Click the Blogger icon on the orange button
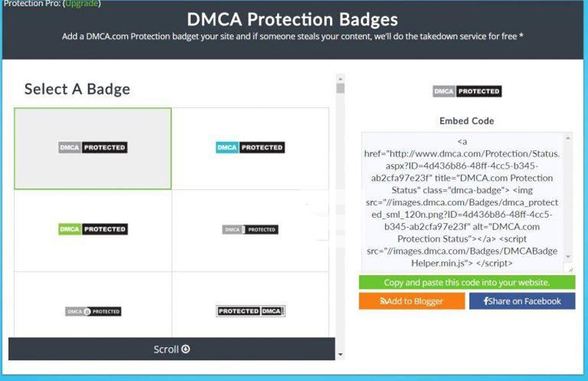Screen dimensions: 588x381 tap(383, 302)
